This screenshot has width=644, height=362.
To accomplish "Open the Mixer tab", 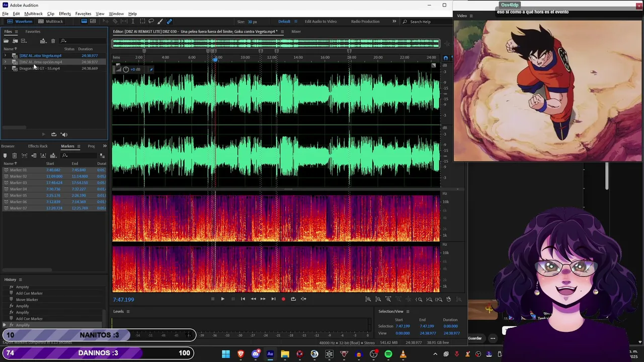I will (x=296, y=32).
